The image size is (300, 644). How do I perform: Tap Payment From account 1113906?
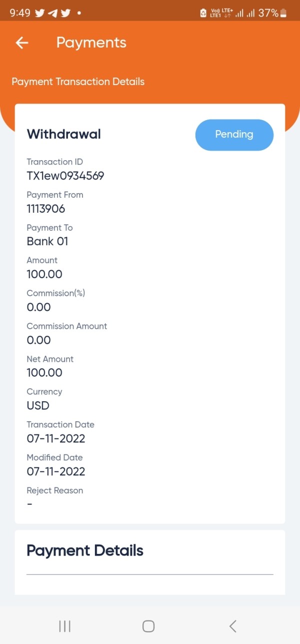(x=46, y=209)
